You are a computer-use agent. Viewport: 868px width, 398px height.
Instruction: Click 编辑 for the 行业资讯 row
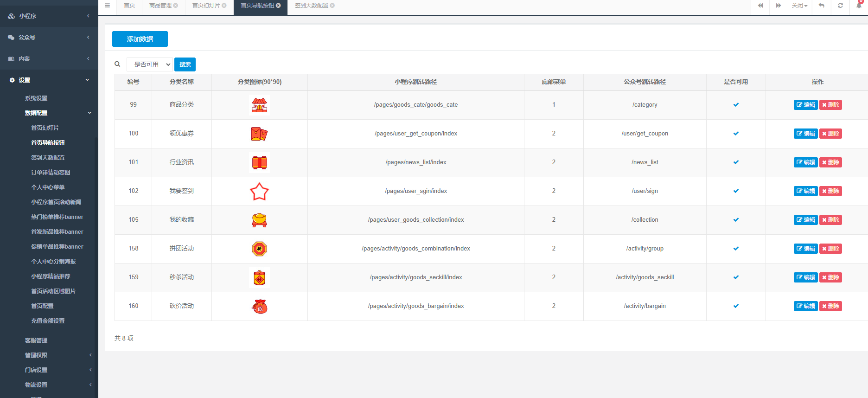pos(805,162)
